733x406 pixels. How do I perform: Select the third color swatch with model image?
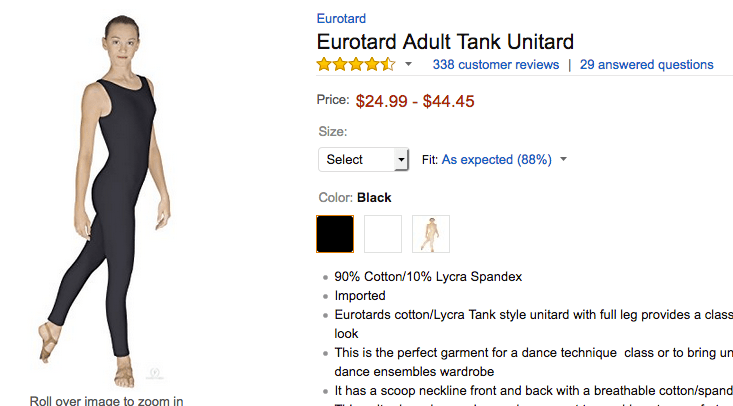431,234
